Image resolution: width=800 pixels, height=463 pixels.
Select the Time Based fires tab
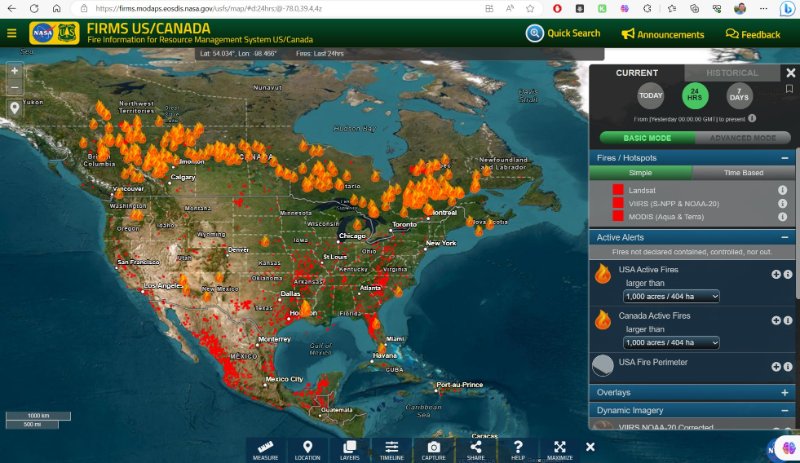[743, 173]
